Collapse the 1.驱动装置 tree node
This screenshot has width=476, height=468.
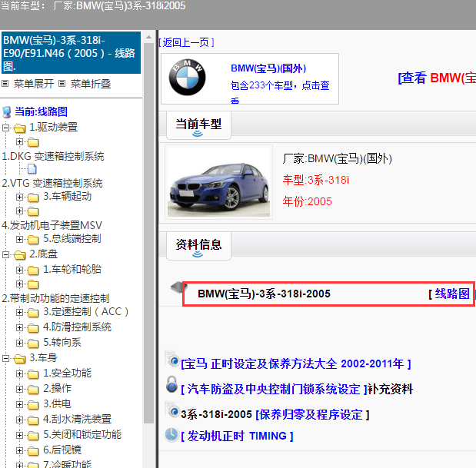point(5,128)
